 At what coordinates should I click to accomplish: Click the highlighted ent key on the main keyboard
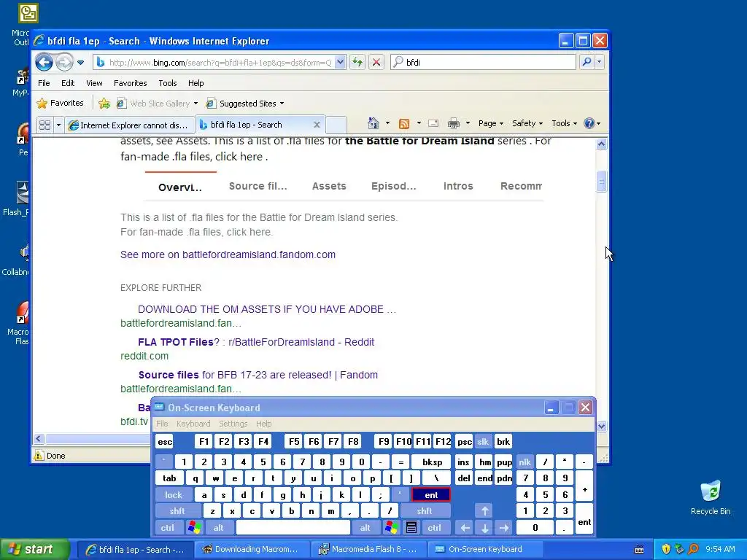[431, 495]
